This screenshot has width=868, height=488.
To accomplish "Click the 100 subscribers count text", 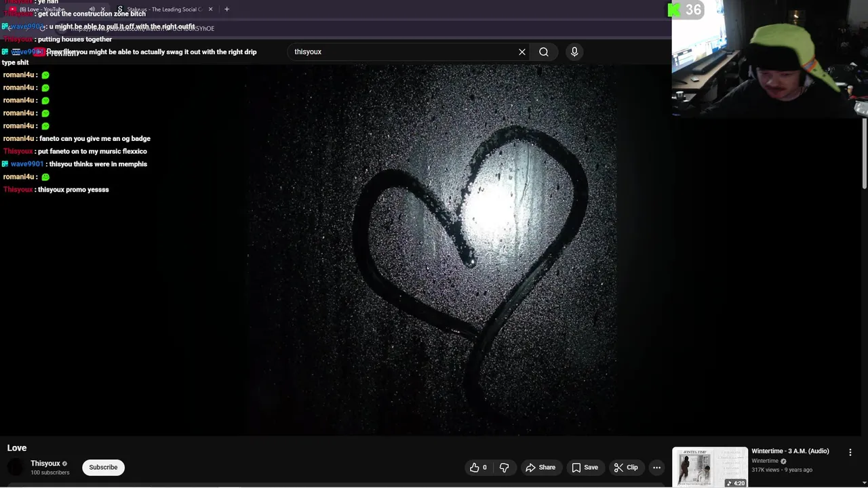I will [50, 472].
